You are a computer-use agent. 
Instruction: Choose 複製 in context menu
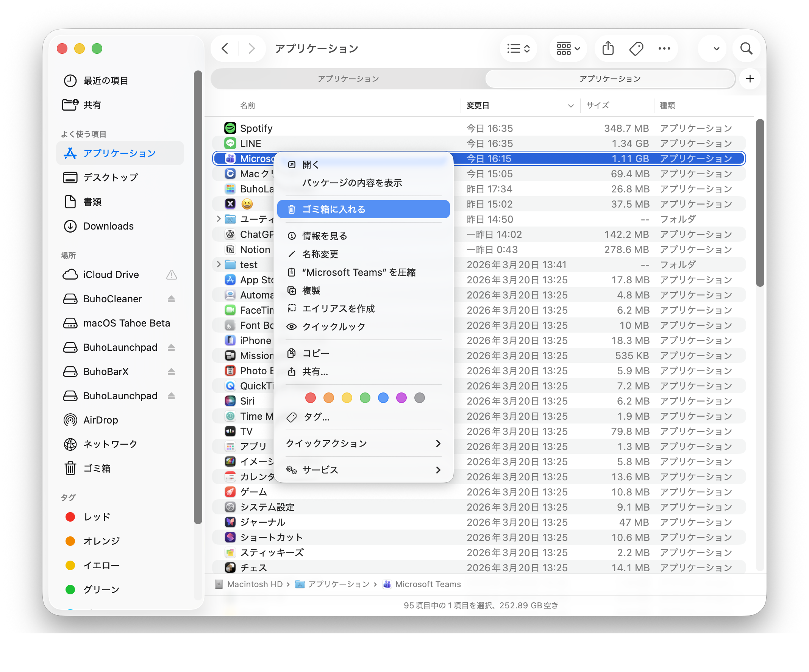pos(363,291)
